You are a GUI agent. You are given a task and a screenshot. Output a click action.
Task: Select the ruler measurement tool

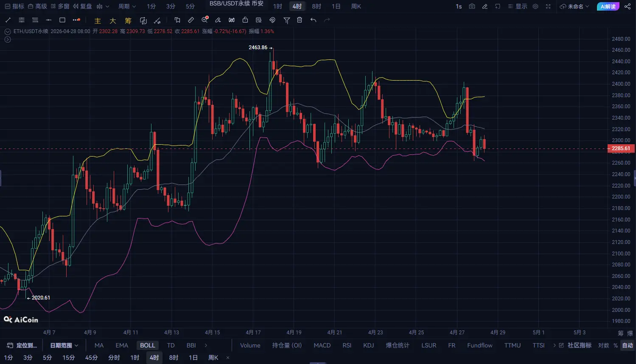pos(191,20)
